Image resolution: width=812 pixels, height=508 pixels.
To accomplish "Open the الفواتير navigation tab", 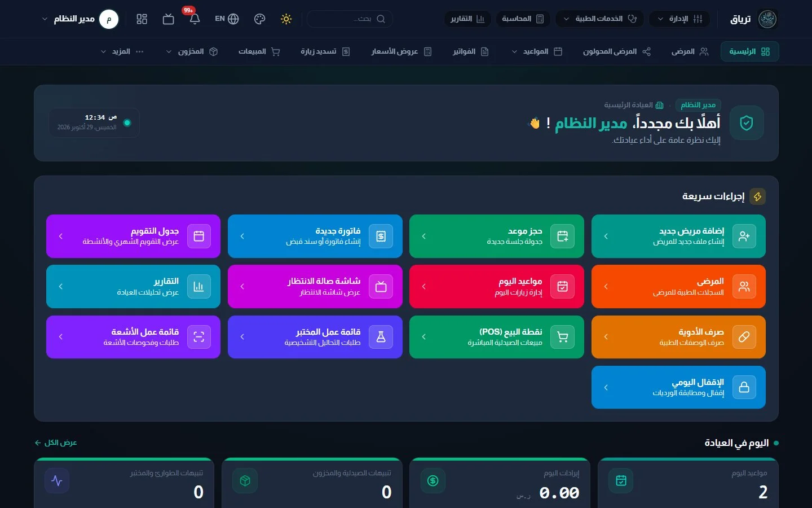I will tap(471, 51).
